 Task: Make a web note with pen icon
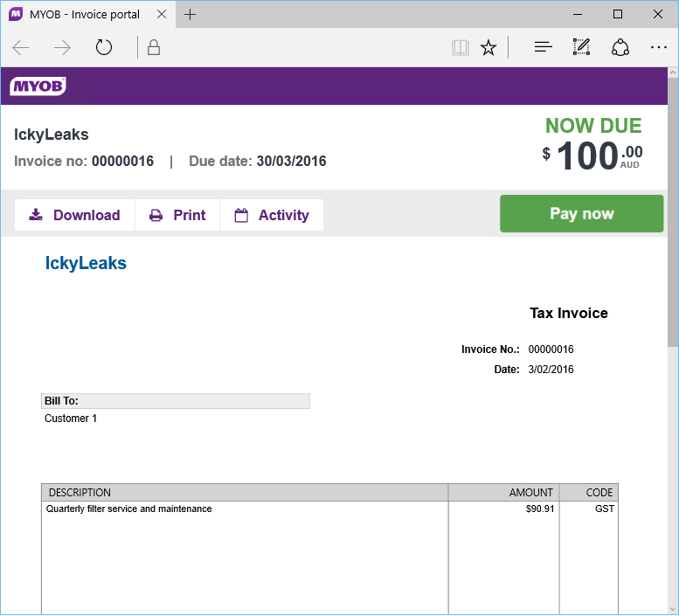coord(581,47)
